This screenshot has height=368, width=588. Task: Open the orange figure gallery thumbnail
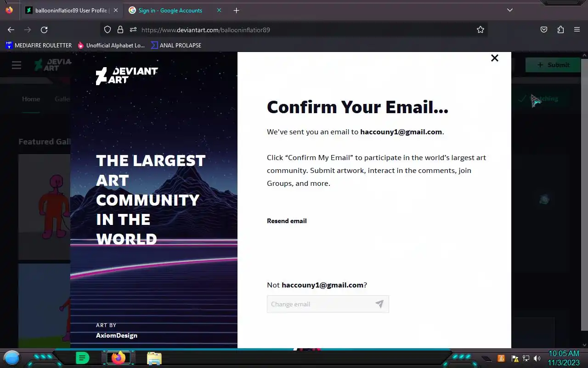click(45, 207)
